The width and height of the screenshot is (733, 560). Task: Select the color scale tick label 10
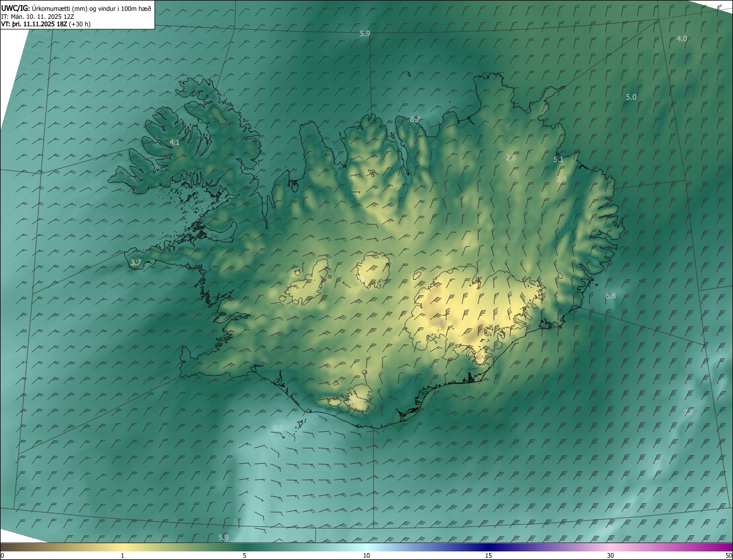point(366,556)
